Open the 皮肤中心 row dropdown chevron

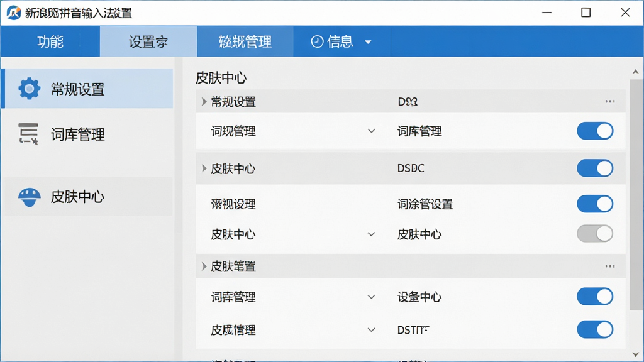pos(371,234)
